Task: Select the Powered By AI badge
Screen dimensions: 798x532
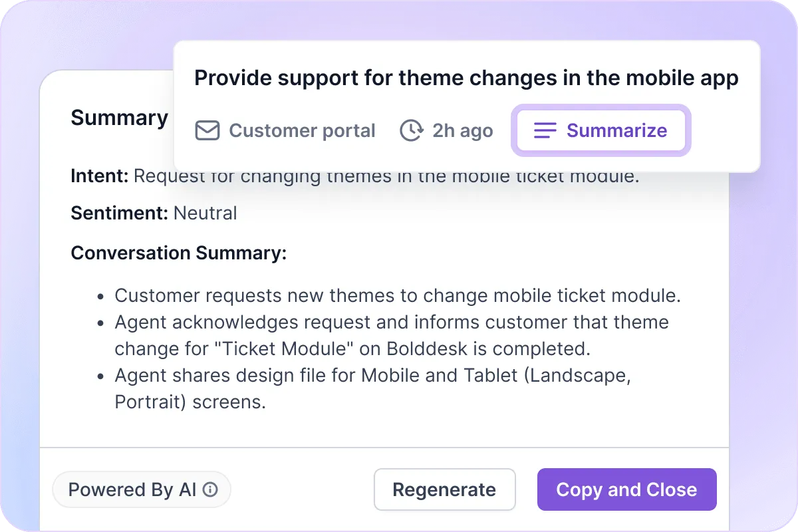Action: [142, 489]
